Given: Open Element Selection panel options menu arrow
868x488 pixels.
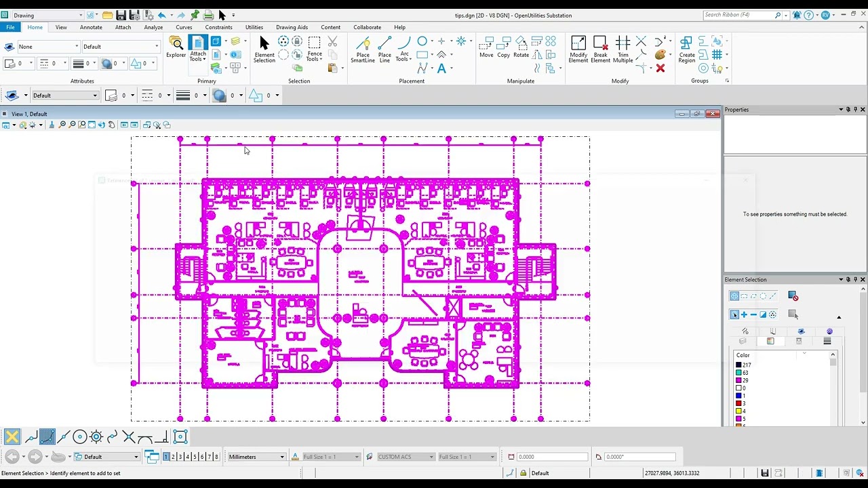Looking at the screenshot, I should (x=841, y=279).
